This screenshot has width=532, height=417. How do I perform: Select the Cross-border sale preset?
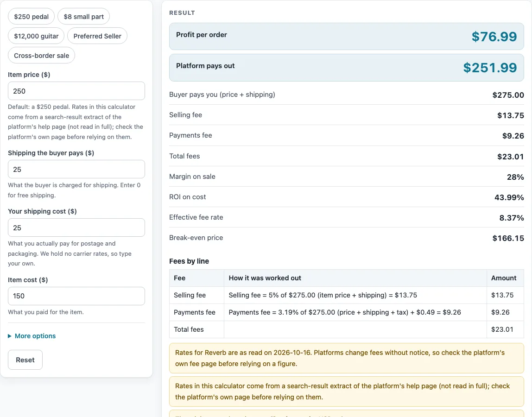point(41,55)
